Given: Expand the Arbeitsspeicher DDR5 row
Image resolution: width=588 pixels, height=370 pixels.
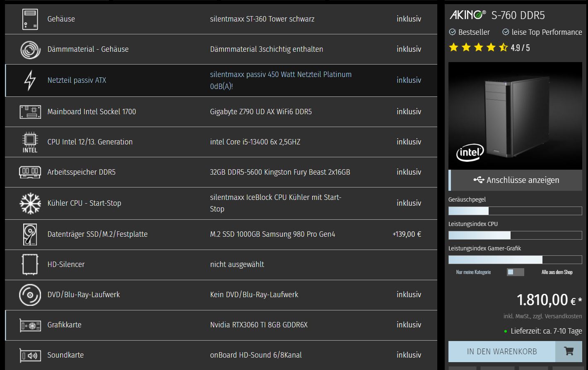Looking at the screenshot, I should pos(221,172).
